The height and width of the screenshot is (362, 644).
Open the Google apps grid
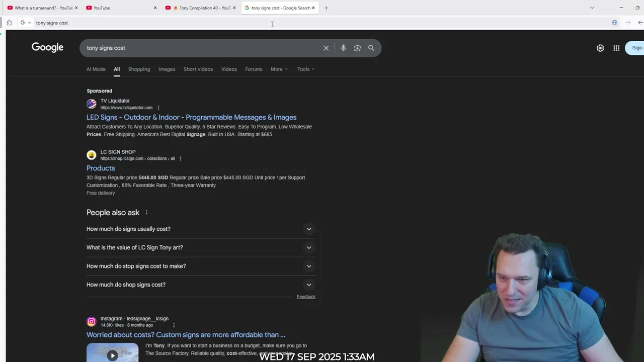(x=616, y=48)
